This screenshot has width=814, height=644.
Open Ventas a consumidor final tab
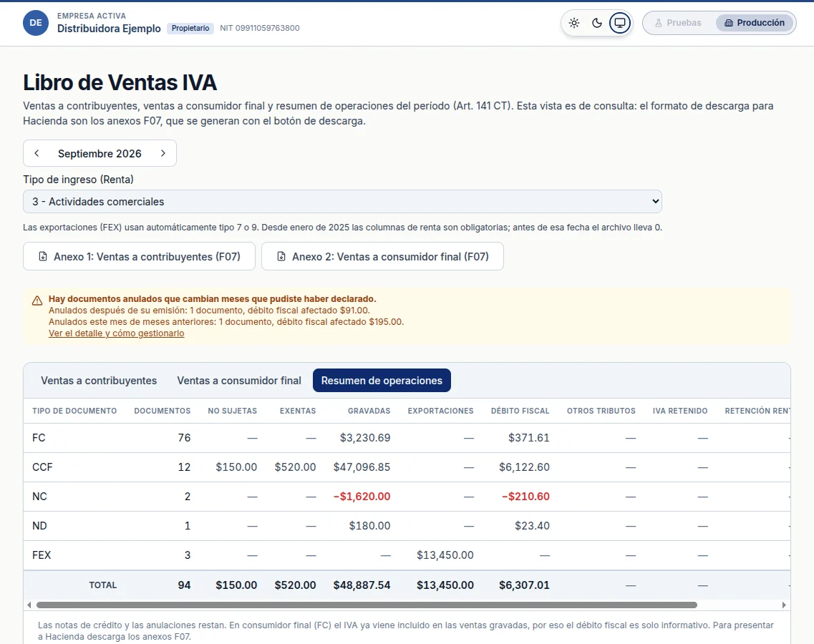coord(239,381)
